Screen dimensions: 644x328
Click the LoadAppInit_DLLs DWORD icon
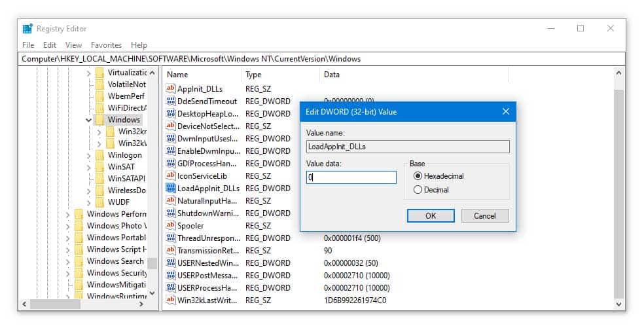[x=170, y=188]
